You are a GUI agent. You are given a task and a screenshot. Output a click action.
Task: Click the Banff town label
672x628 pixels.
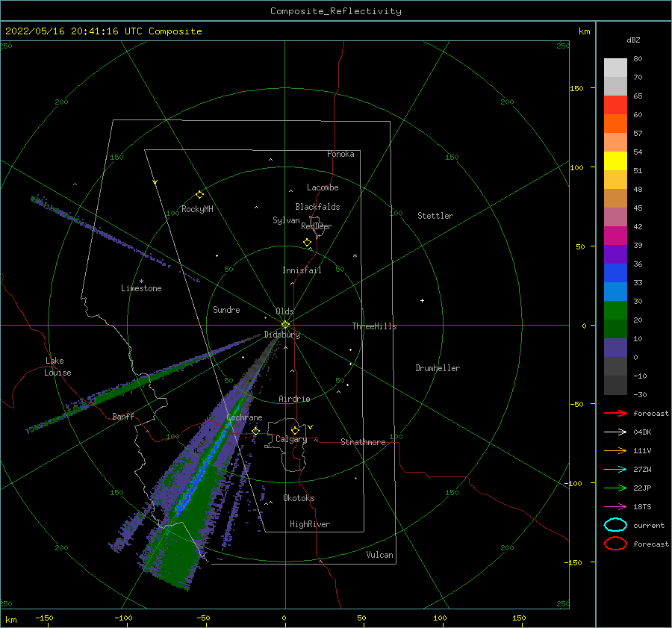pos(123,416)
